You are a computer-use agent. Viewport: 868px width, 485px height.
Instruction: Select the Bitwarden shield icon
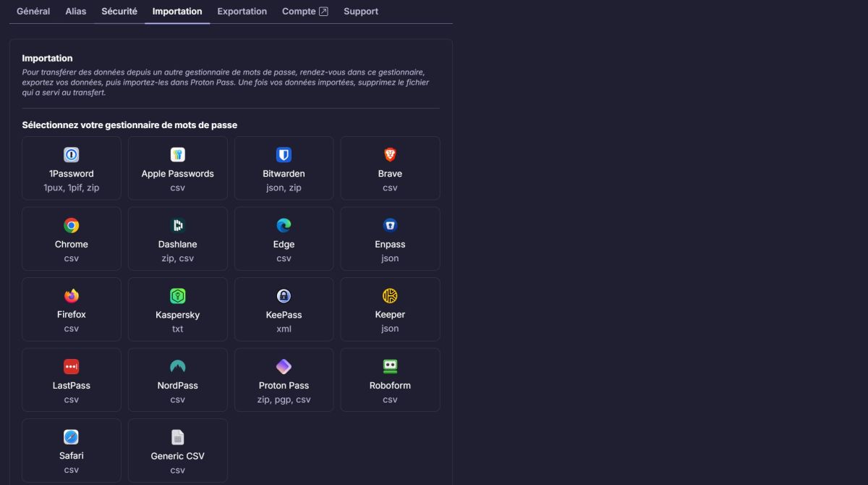(284, 155)
